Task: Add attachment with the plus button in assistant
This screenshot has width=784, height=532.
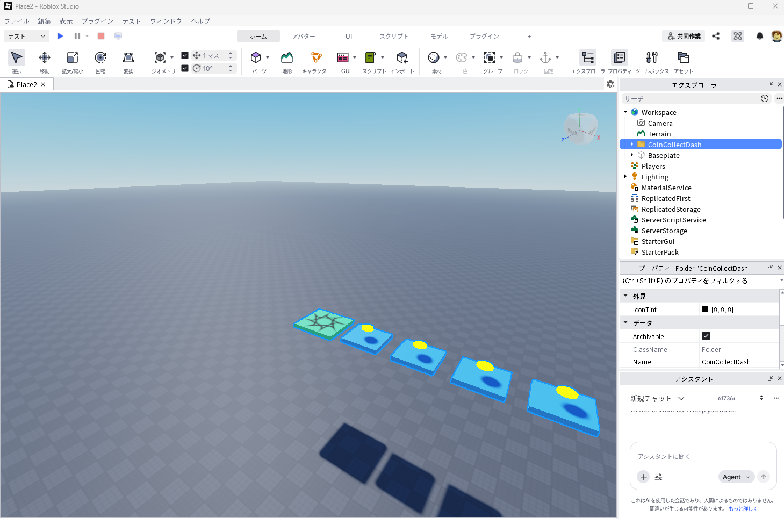Action: click(x=643, y=477)
